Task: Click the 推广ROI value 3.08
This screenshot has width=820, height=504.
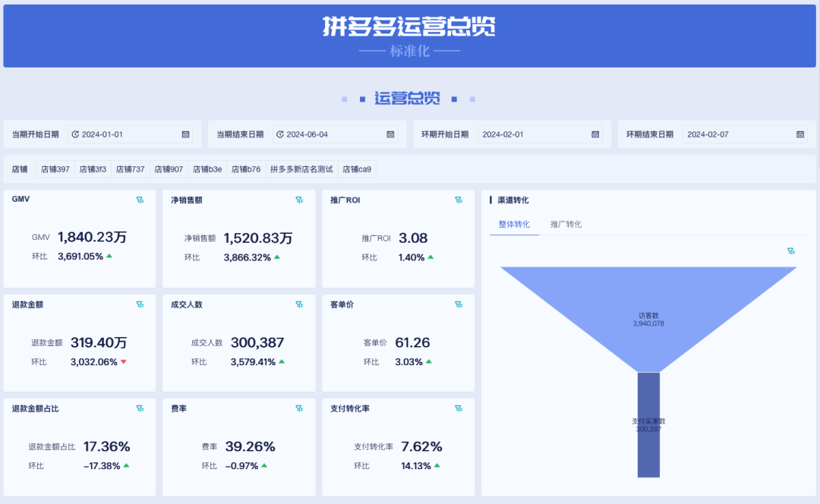Action: click(x=413, y=238)
